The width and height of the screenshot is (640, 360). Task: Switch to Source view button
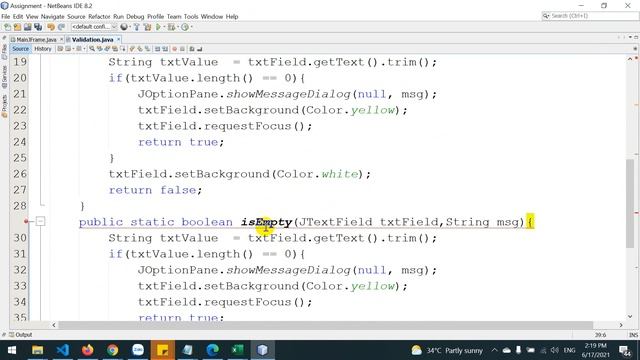[x=20, y=49]
